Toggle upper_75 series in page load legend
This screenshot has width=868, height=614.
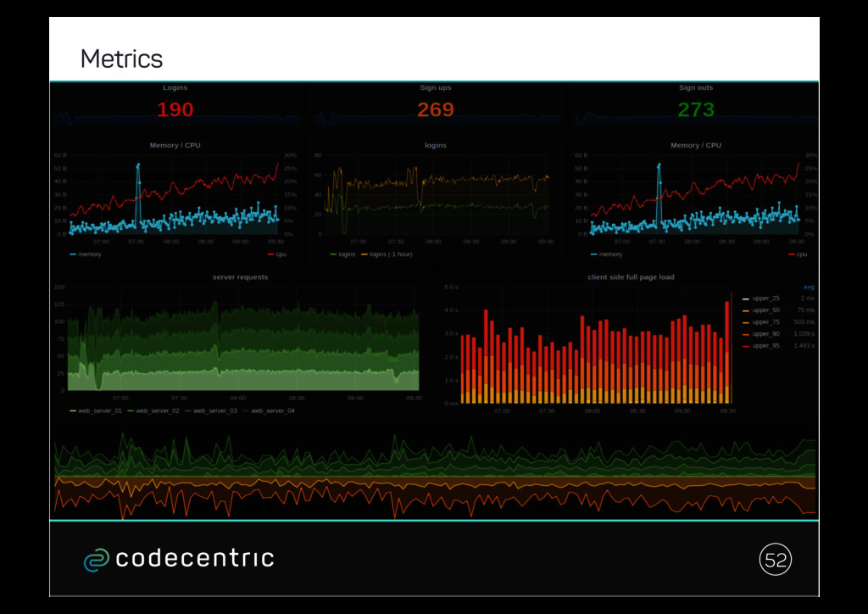click(761, 322)
